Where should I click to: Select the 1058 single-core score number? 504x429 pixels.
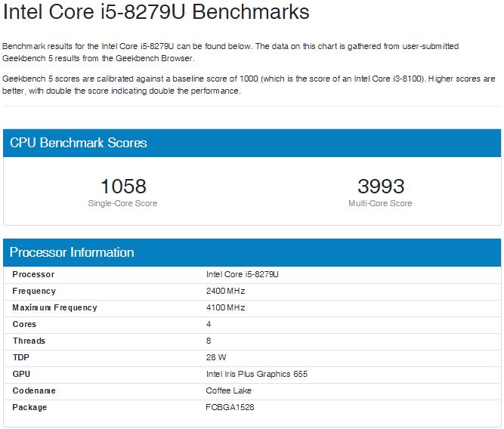123,186
